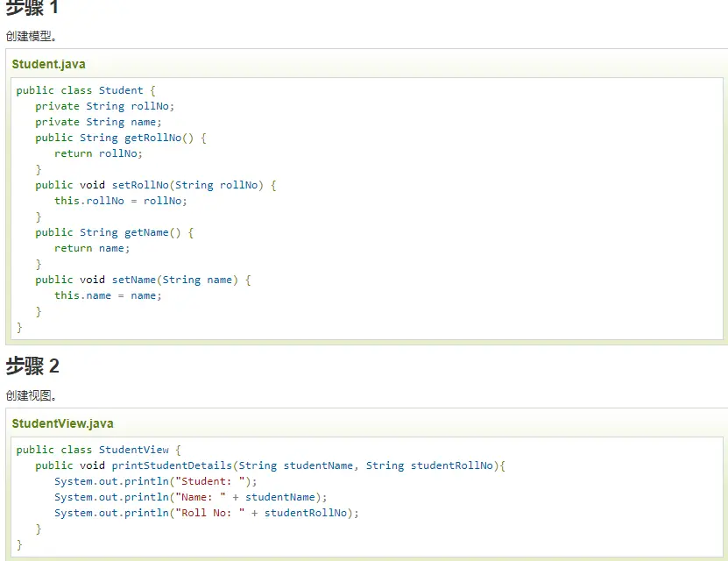Click the getName() method declaration
The image size is (728, 561).
115,232
